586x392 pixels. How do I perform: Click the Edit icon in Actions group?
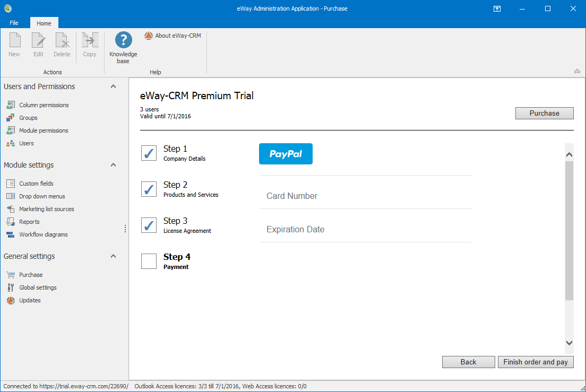tap(38, 40)
